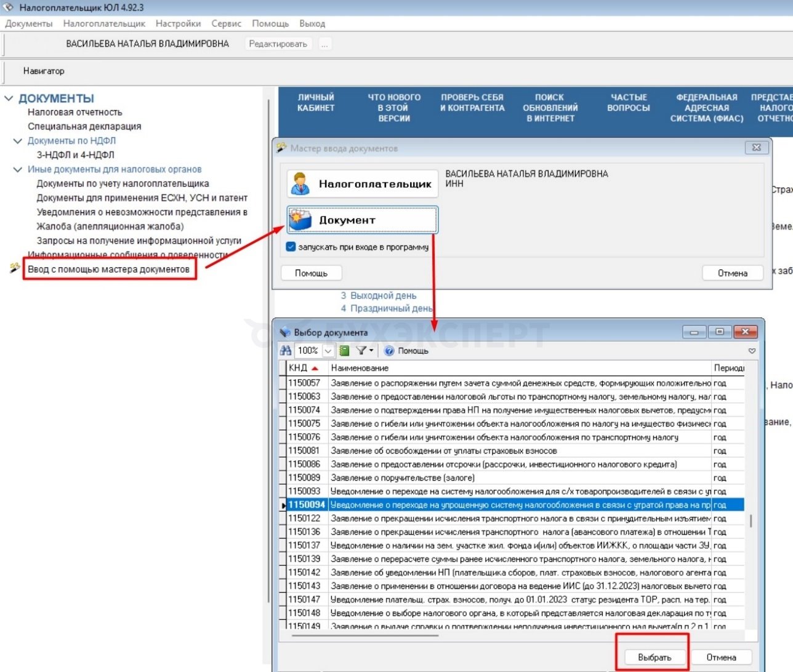Close the Мастер ввода документов dialog
This screenshot has width=793, height=672.
(x=757, y=148)
